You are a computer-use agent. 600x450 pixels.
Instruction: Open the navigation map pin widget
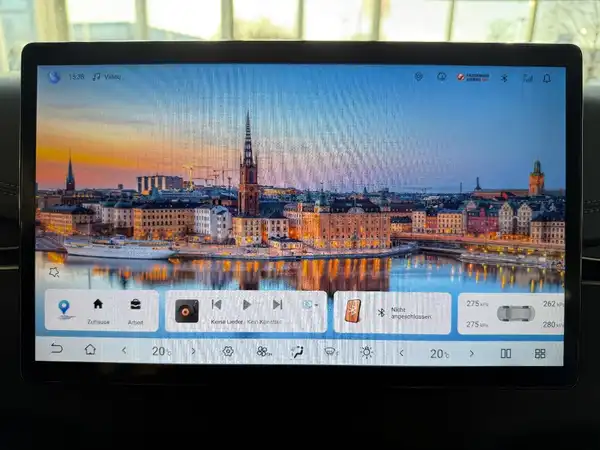click(65, 309)
